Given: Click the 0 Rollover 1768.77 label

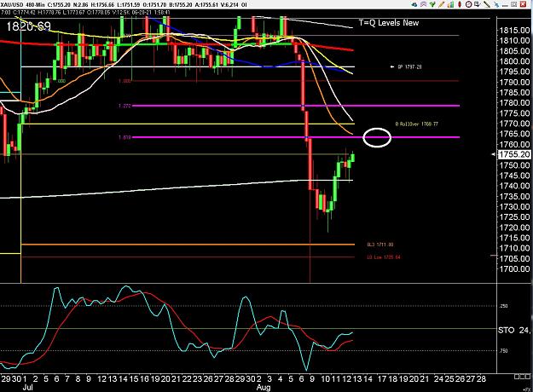Looking at the screenshot, I should [417, 124].
